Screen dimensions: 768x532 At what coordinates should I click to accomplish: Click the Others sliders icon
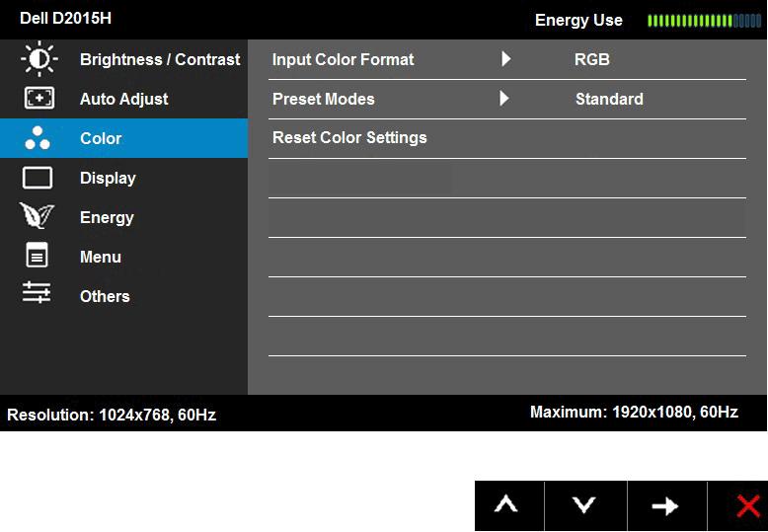[37, 292]
